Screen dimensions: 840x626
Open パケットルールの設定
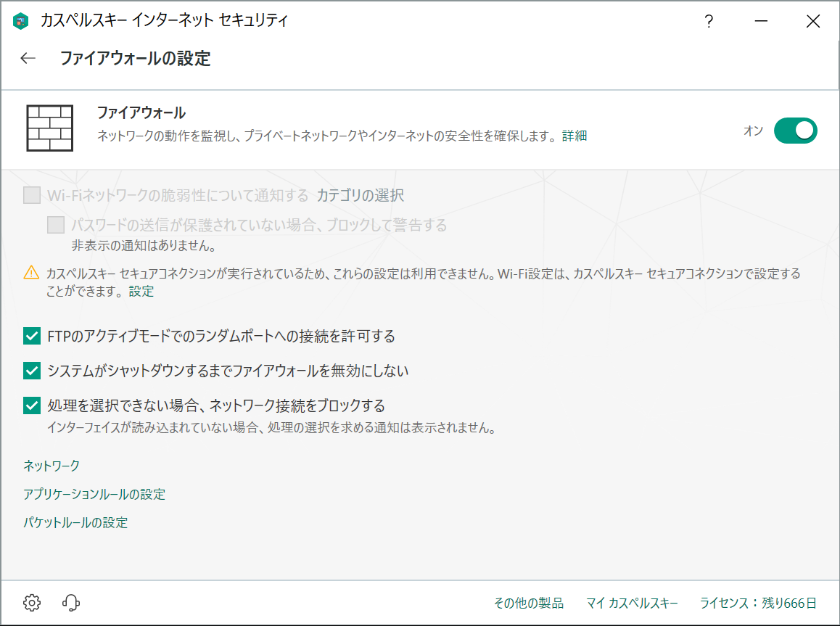coord(76,522)
